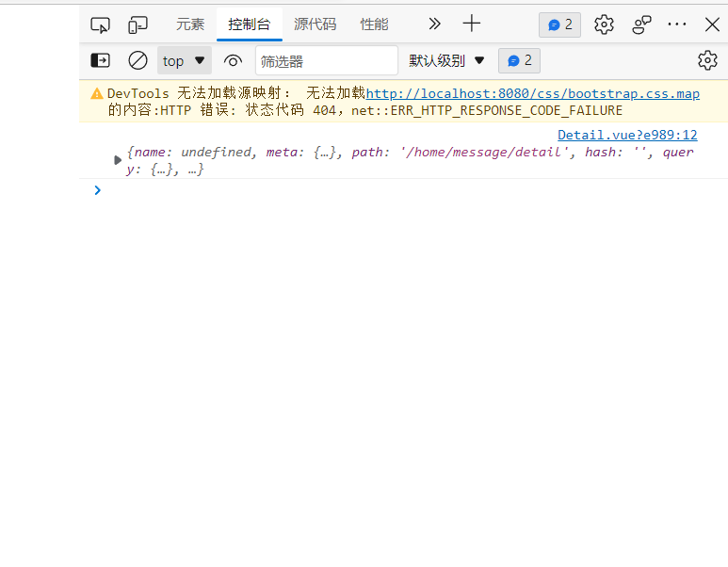Add a new tool with plus icon
Screen dimensions: 728x567
pyautogui.click(x=471, y=24)
